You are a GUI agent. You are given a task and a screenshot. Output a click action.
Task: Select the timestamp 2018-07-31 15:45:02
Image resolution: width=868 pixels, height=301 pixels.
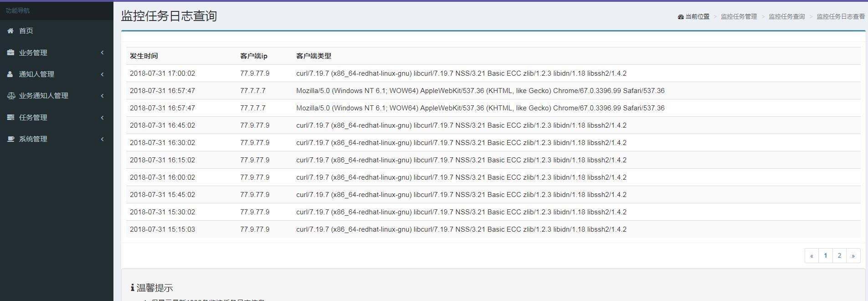(162, 195)
